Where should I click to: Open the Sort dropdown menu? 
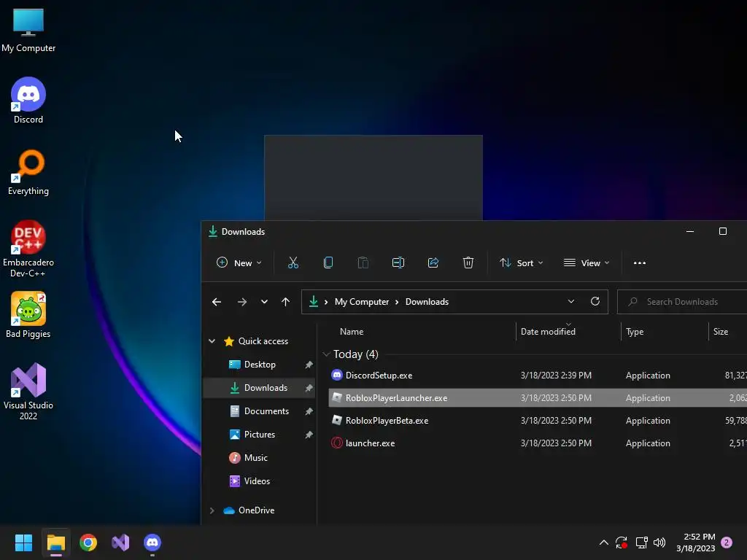(x=521, y=262)
